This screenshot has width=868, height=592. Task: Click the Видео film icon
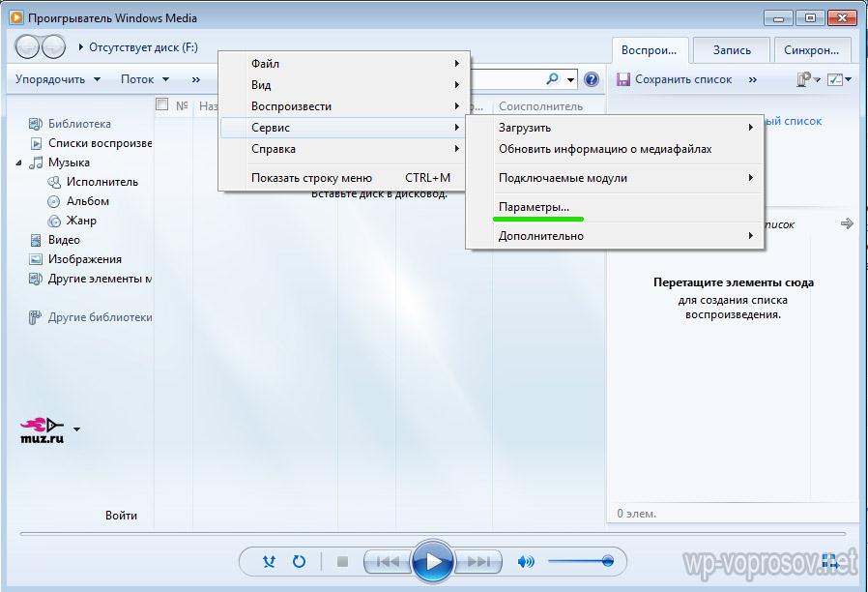tap(36, 240)
